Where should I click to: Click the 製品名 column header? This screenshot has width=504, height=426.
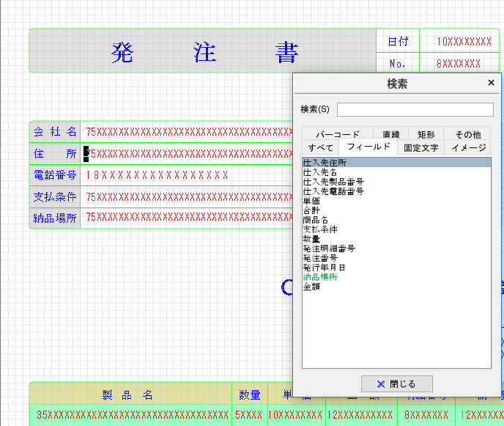pos(127,394)
